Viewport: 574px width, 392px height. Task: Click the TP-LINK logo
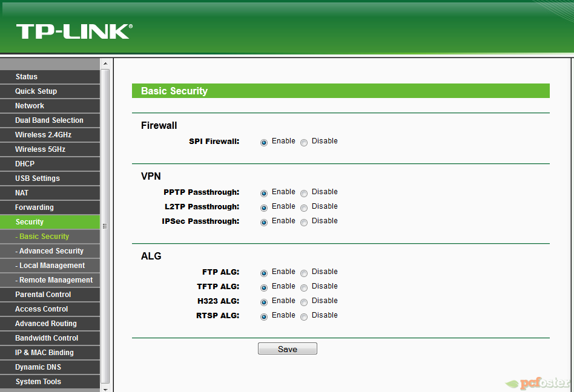coord(74,31)
